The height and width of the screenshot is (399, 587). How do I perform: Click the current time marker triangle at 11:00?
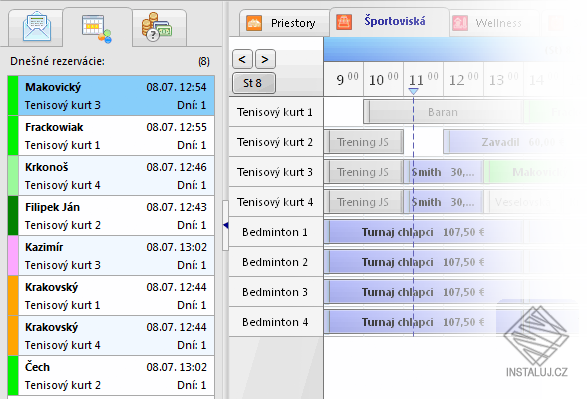[413, 91]
